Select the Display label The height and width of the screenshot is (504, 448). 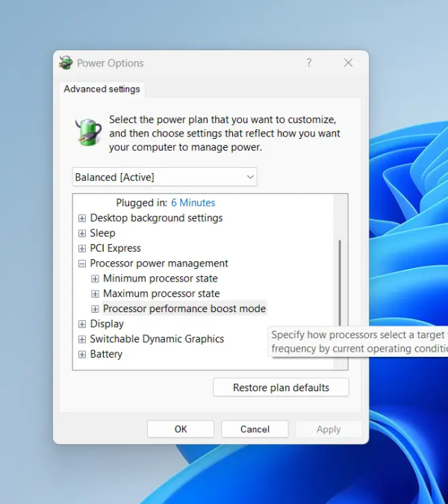click(107, 323)
